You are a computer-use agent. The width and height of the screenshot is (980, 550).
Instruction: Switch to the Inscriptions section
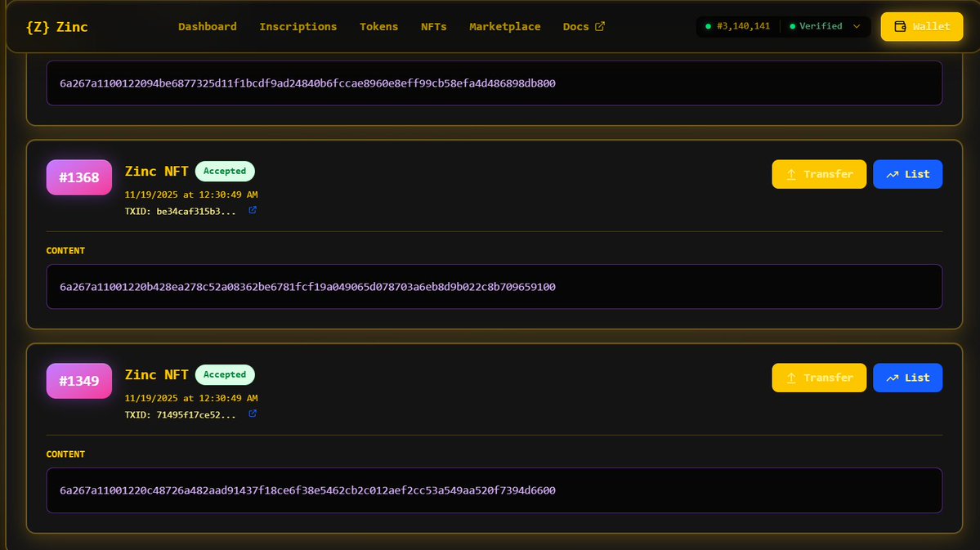(x=298, y=26)
